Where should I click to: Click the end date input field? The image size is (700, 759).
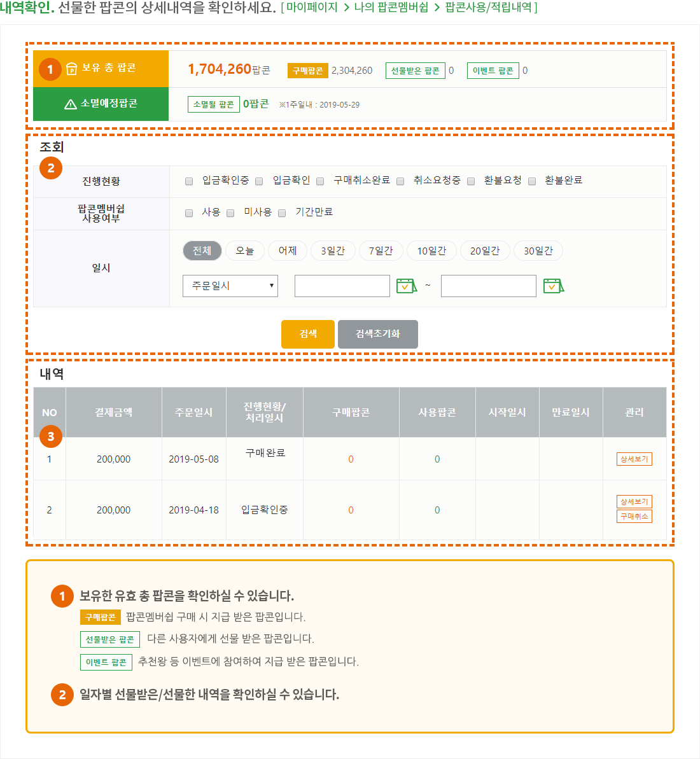coord(488,286)
